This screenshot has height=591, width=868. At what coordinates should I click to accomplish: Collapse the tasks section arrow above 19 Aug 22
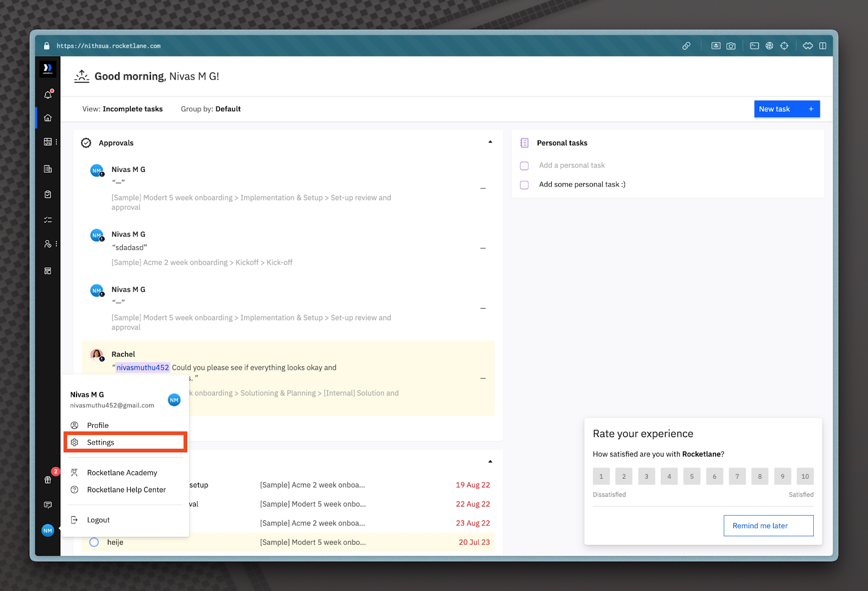(x=490, y=462)
